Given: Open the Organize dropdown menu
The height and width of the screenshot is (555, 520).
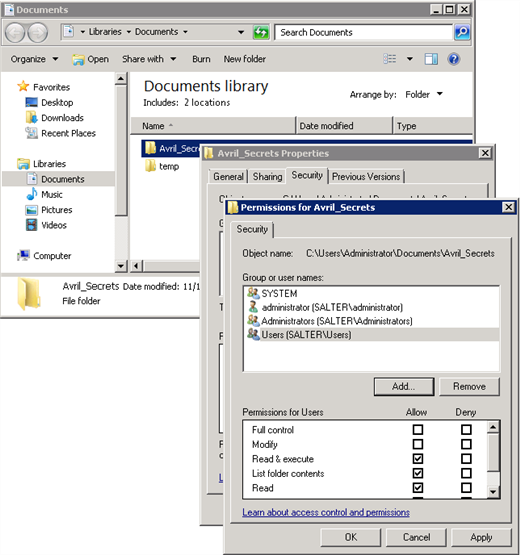Looking at the screenshot, I should click(x=34, y=59).
